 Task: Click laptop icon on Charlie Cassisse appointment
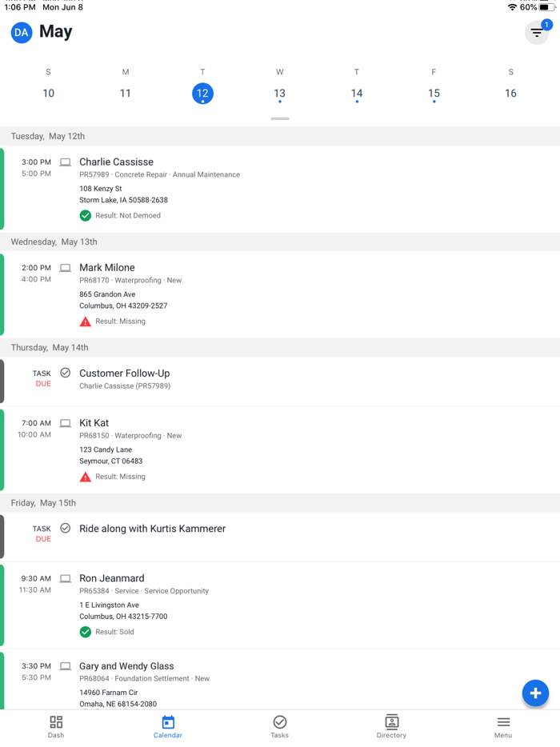coord(65,162)
